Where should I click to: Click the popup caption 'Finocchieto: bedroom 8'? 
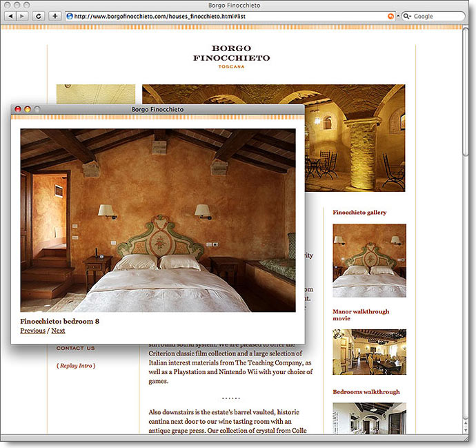pos(60,322)
